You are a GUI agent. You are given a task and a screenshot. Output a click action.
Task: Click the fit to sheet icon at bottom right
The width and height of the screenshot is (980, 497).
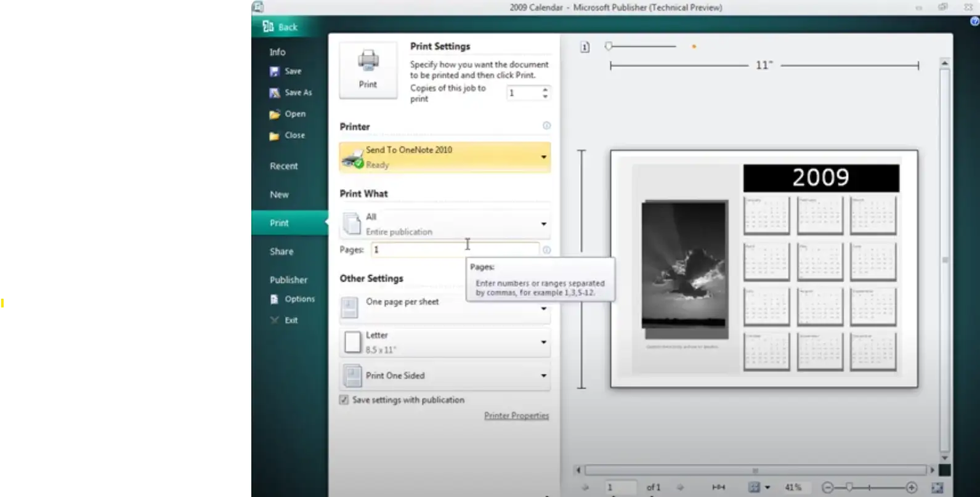tap(937, 487)
